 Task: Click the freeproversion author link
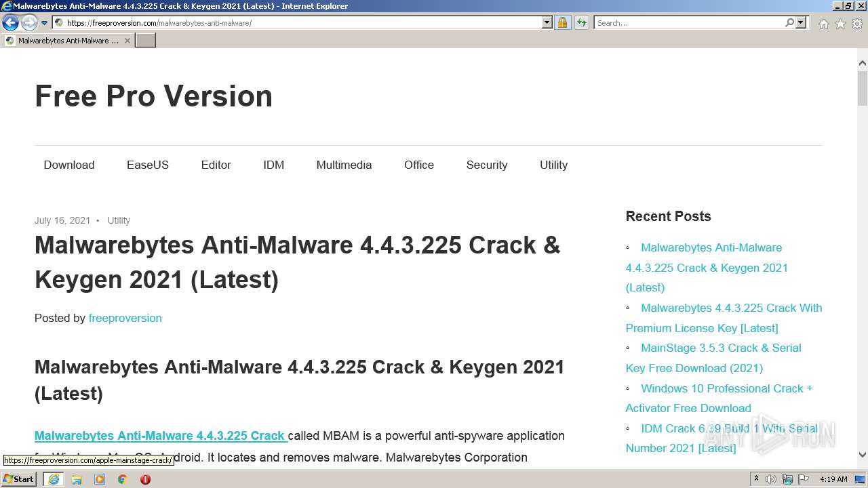point(125,318)
